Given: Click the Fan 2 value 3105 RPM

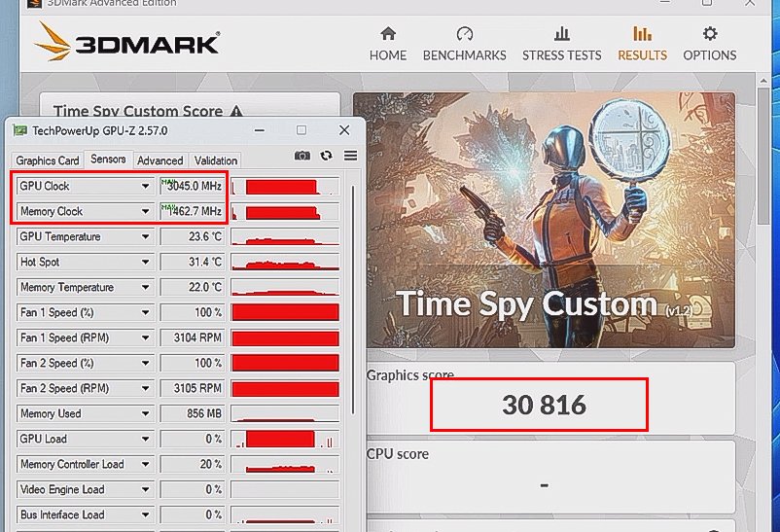Looking at the screenshot, I should (193, 389).
